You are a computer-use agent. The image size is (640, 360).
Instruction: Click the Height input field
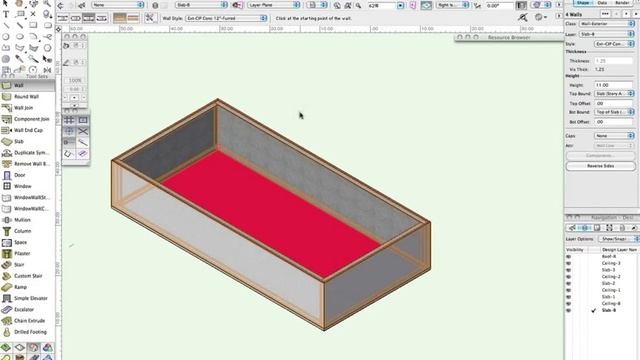pyautogui.click(x=613, y=85)
